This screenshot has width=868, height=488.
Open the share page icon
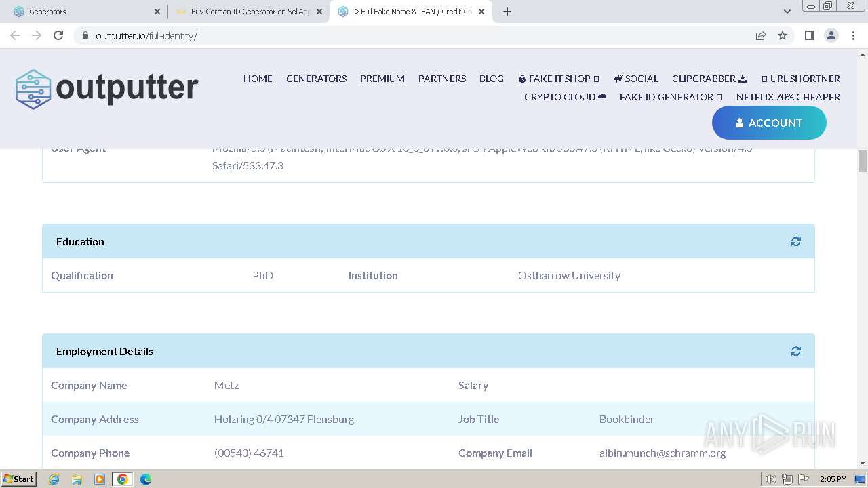click(761, 35)
